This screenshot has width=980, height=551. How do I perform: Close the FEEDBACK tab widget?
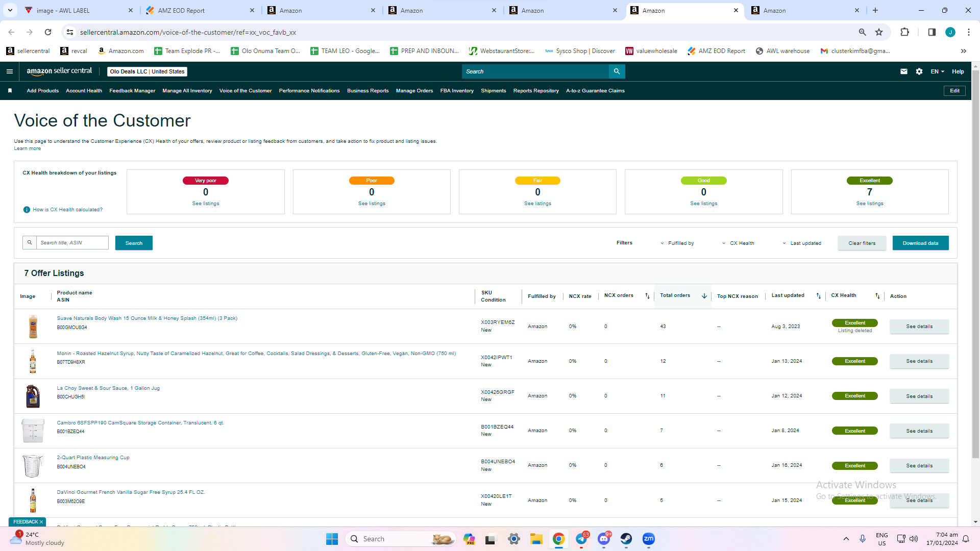point(41,522)
